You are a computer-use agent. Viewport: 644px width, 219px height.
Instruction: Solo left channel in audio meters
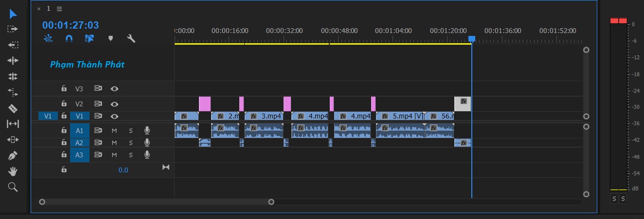[x=614, y=199]
